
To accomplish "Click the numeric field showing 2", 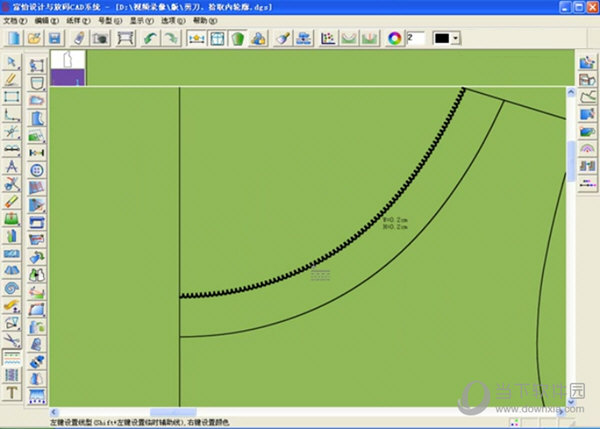I will [x=417, y=38].
